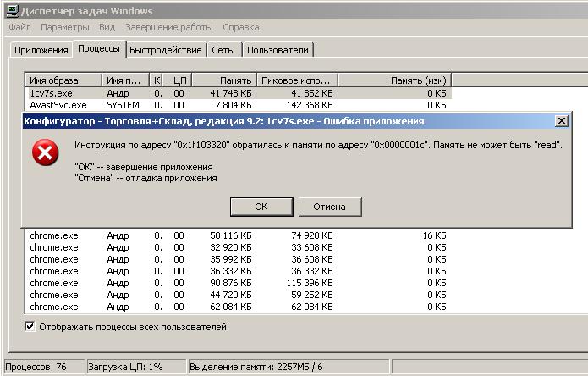Screen dimensions: 588x376
Task: Open the Параметры menu
Action: 65,27
